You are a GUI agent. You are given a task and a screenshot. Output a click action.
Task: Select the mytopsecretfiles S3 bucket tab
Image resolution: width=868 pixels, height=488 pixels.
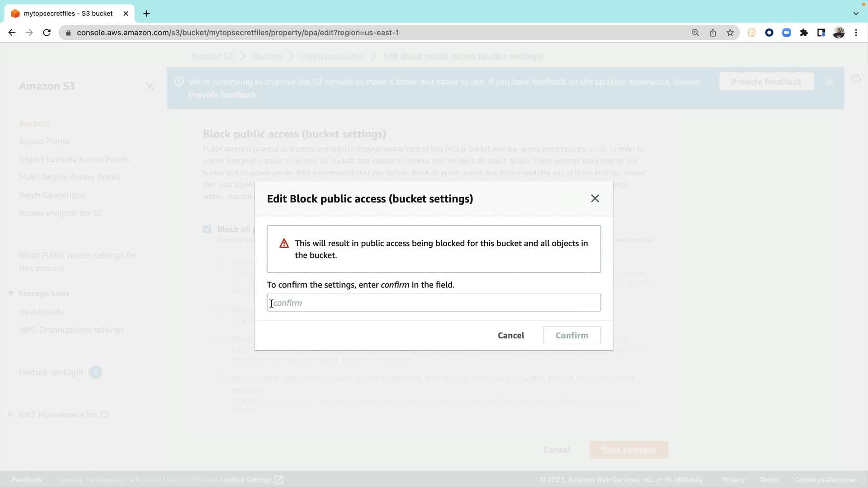[x=68, y=14]
